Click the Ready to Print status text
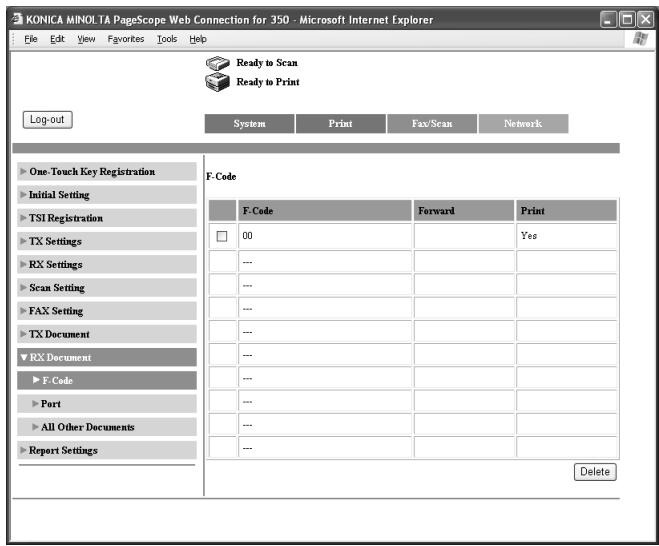This screenshot has height=546, width=659. [268, 82]
